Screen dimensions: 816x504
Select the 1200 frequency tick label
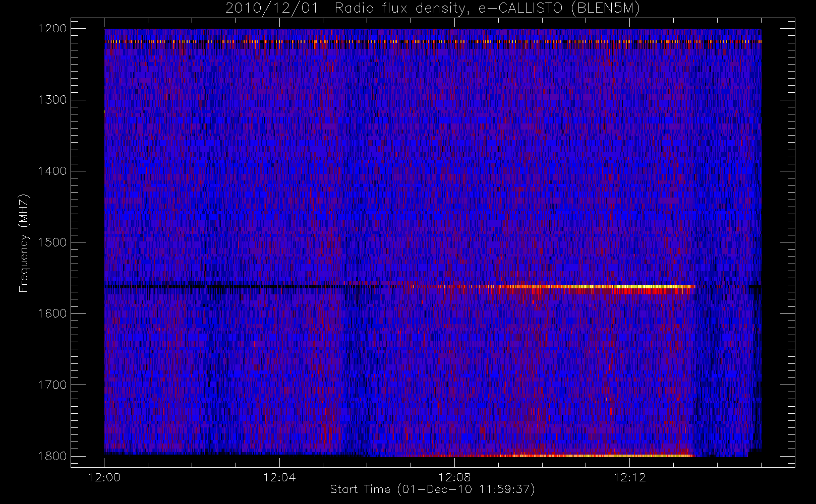point(52,29)
